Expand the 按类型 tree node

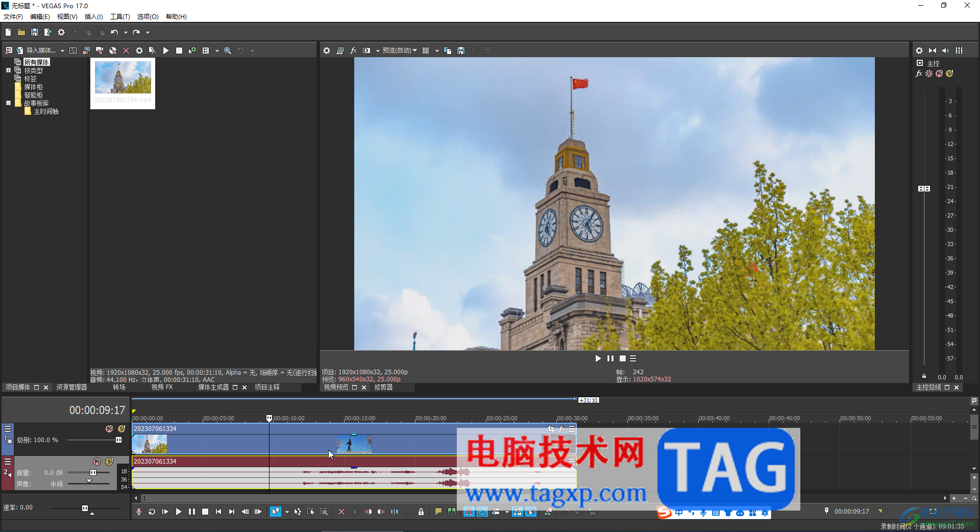[x=8, y=70]
